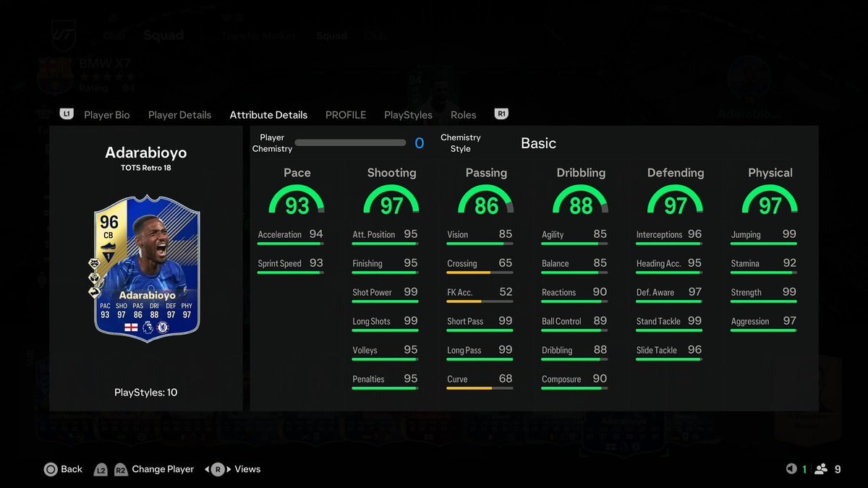Viewport: 868px width, 488px height.
Task: Click the Interceptions 96 attribute
Action: 669,236
